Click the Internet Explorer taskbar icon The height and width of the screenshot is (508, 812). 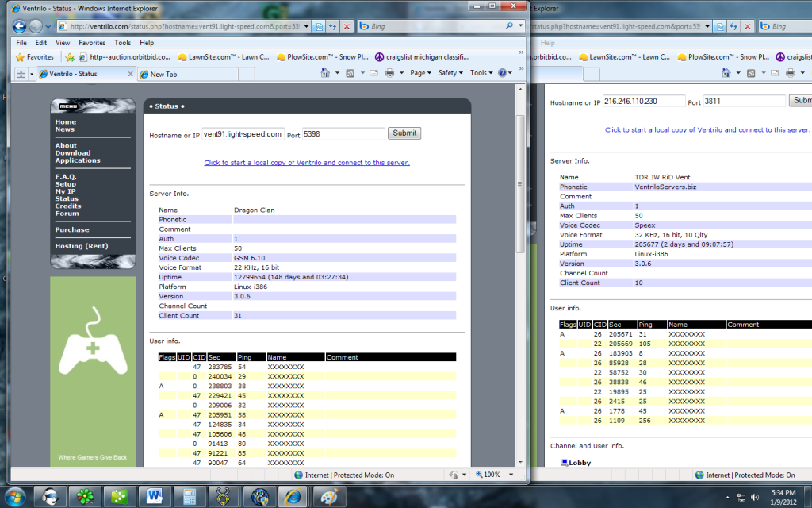click(x=293, y=497)
